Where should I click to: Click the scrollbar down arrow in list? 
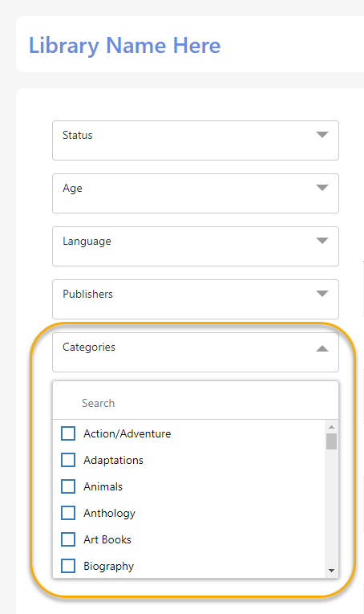tap(332, 571)
